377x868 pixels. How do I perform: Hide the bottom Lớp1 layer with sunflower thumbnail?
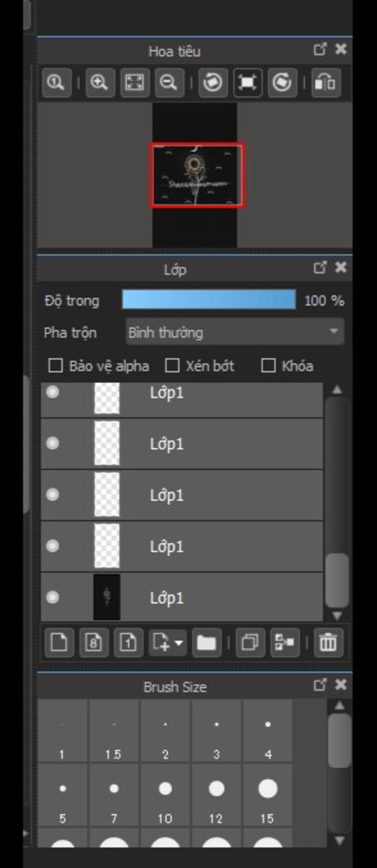pyautogui.click(x=52, y=597)
